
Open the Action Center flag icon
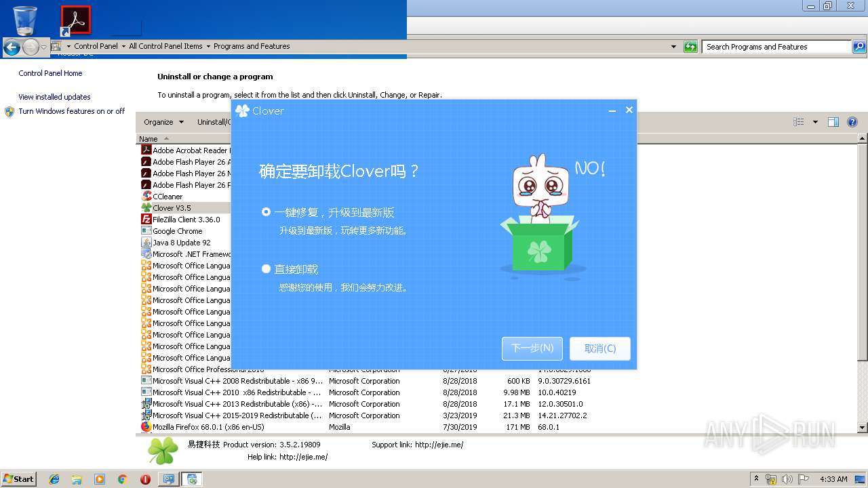[804, 479]
